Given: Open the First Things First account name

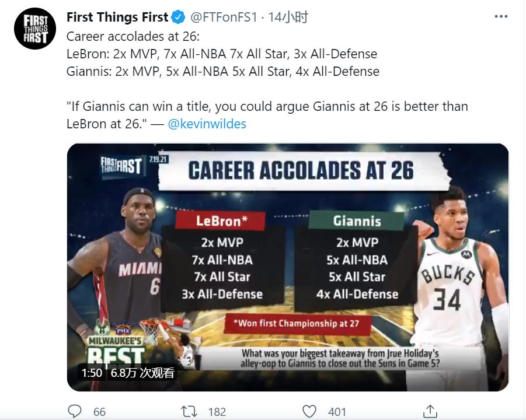Looking at the screenshot, I should (117, 17).
